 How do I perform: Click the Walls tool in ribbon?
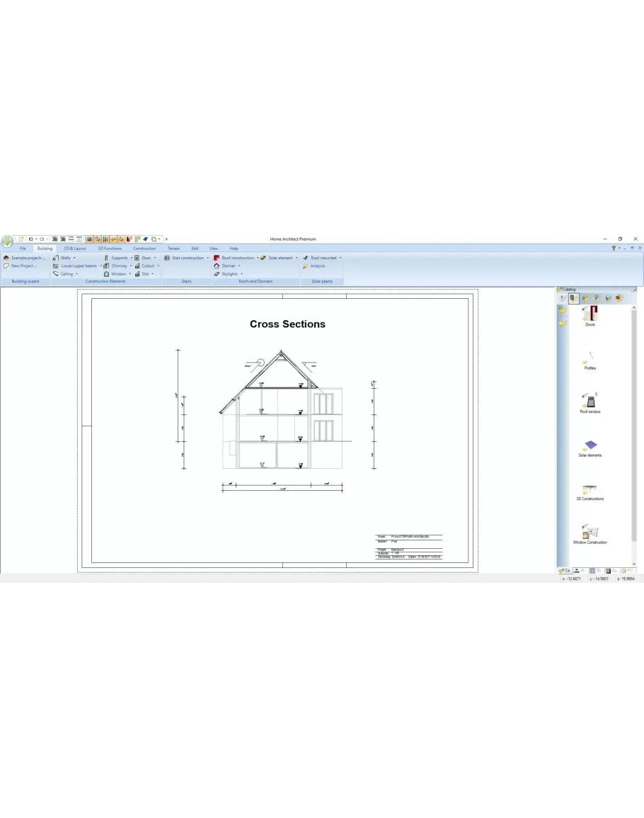pos(64,258)
